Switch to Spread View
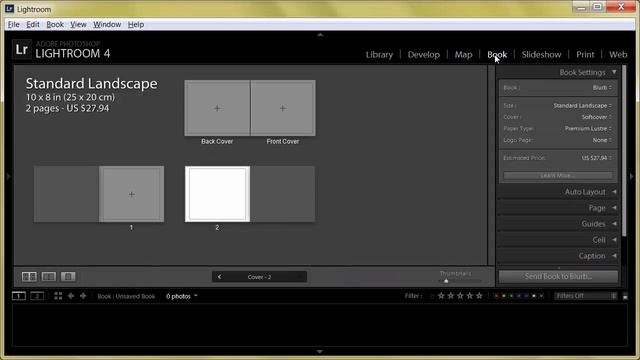Viewport: 640px width, 360px height. (x=49, y=277)
